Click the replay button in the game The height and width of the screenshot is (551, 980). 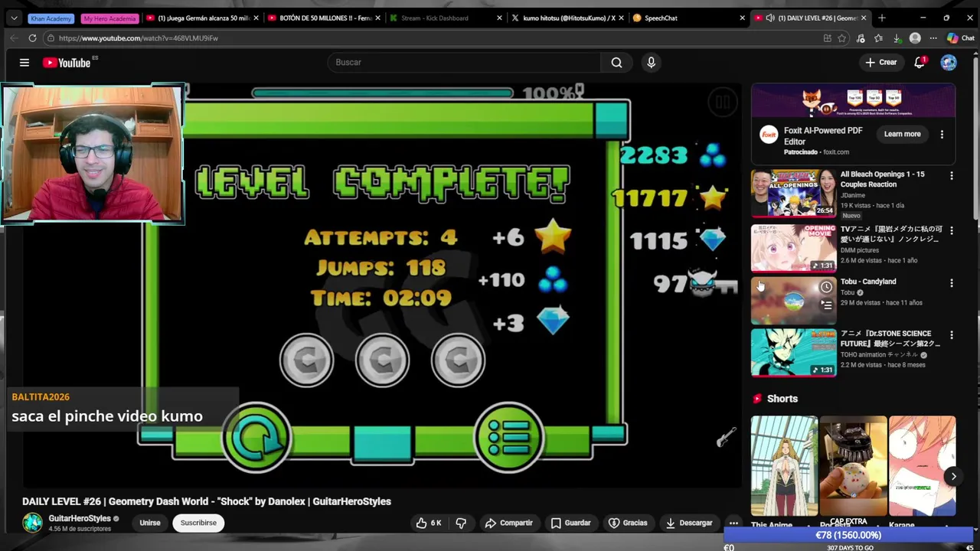click(257, 439)
